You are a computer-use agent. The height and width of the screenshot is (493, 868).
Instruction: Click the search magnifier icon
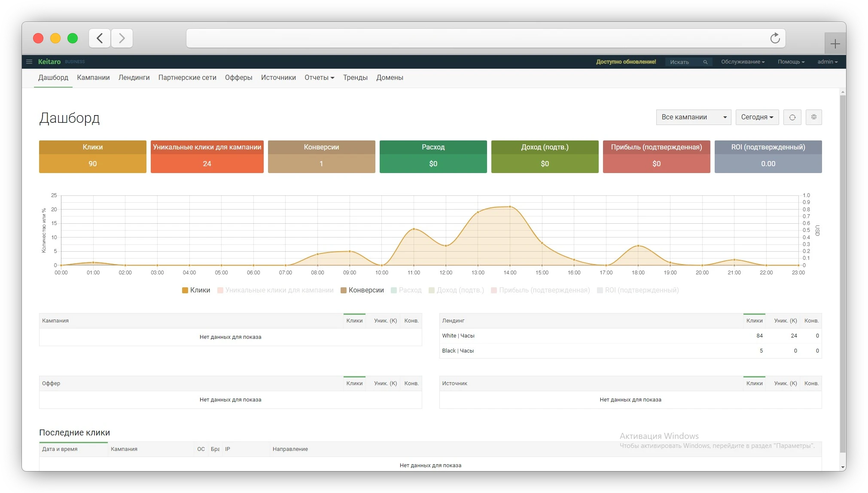705,62
